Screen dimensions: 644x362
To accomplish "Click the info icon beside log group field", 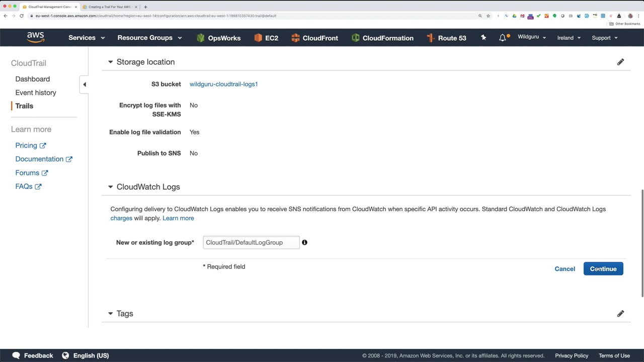I will (304, 242).
